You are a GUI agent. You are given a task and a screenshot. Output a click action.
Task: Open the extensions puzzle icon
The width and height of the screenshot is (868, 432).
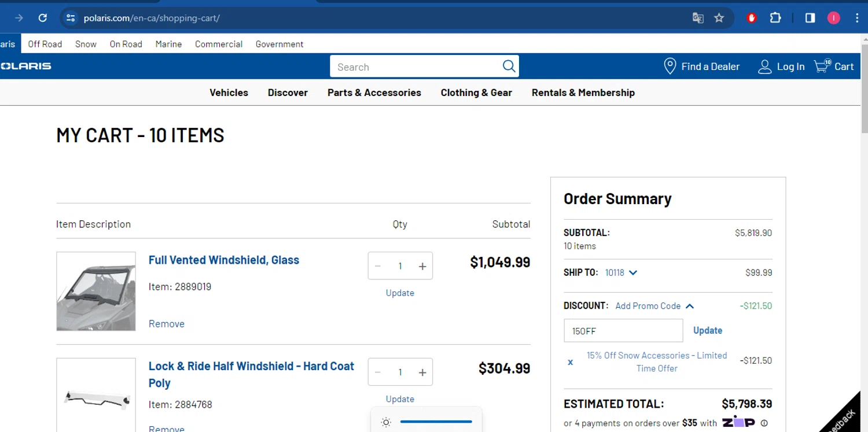pos(775,18)
